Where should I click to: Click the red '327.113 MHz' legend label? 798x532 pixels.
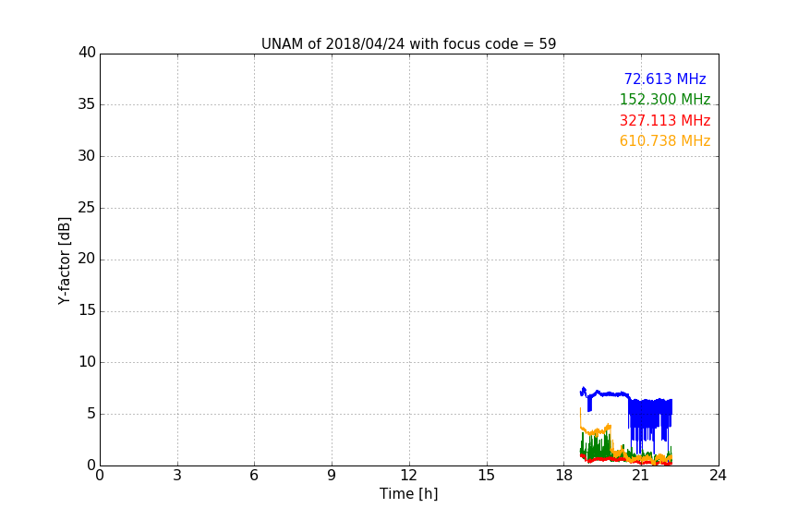click(x=665, y=120)
